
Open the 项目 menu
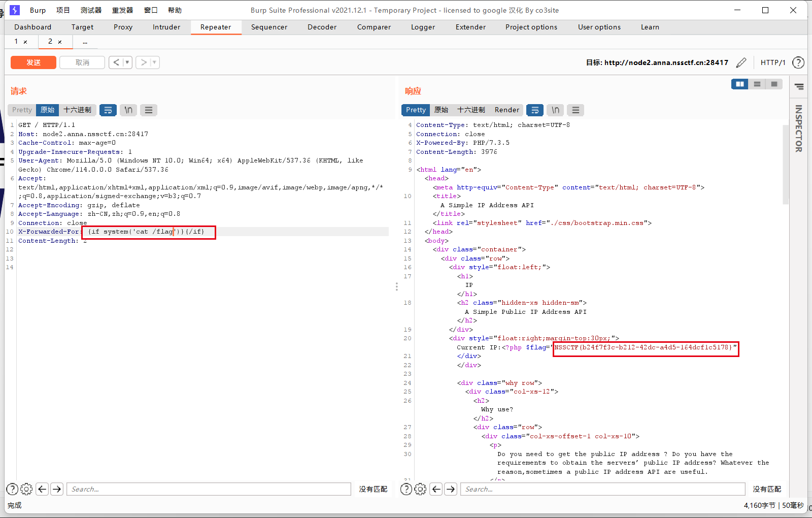(63, 10)
